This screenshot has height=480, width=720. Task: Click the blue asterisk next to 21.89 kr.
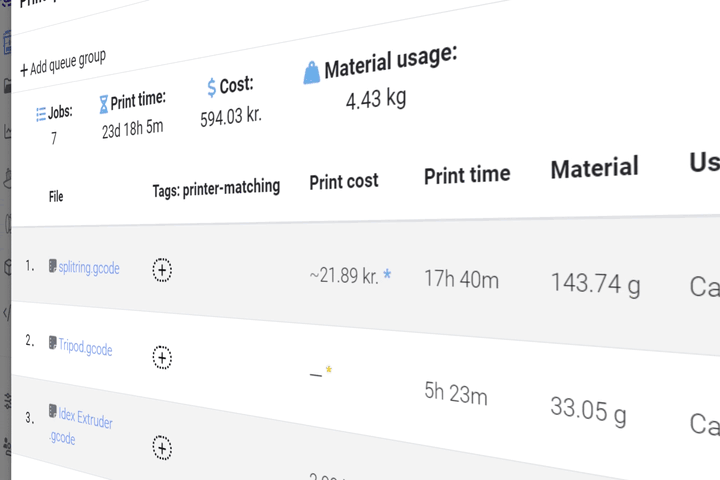[x=387, y=274]
